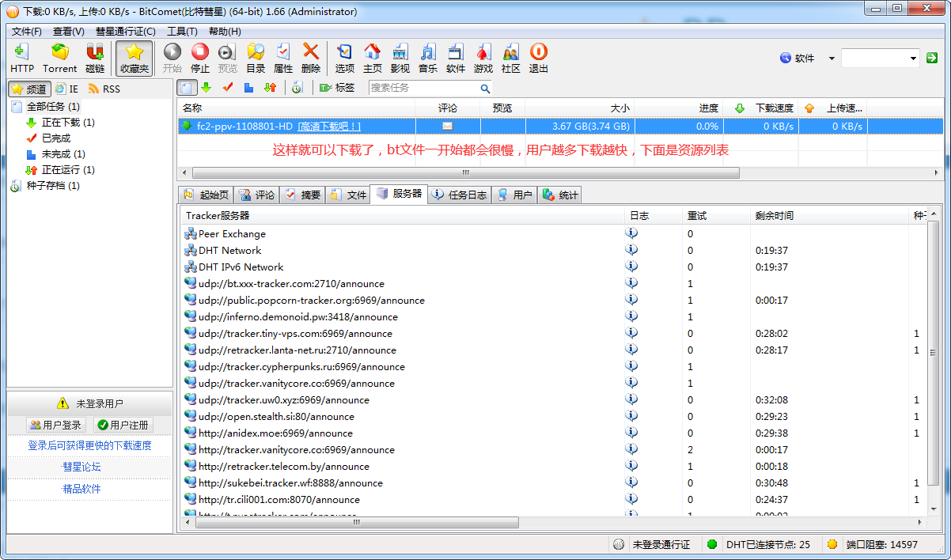The width and height of the screenshot is (951, 560).
Task: Open the Torrent file toolbar icon
Action: (x=59, y=58)
